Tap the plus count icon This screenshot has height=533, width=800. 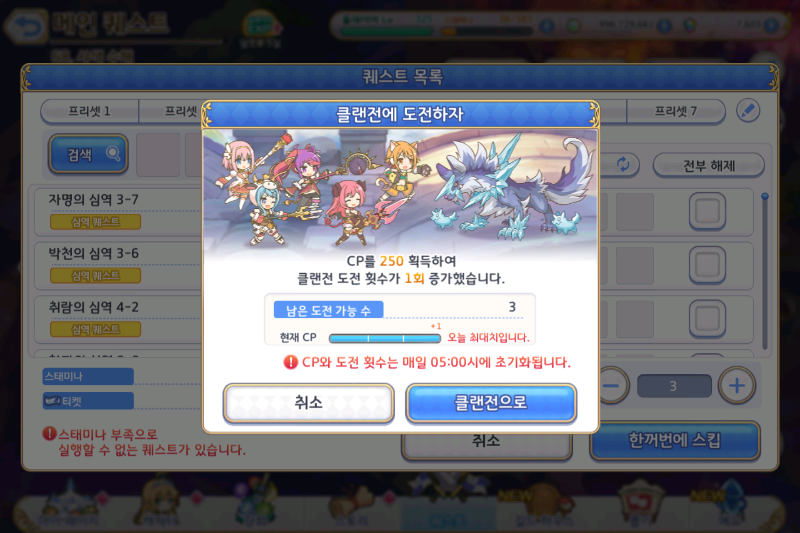pyautogui.click(x=736, y=386)
